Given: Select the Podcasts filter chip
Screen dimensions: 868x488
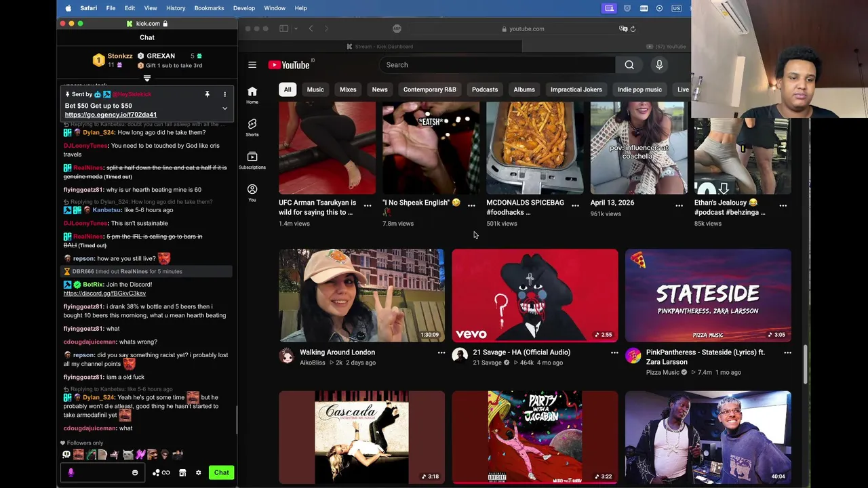Looking at the screenshot, I should [x=485, y=89].
